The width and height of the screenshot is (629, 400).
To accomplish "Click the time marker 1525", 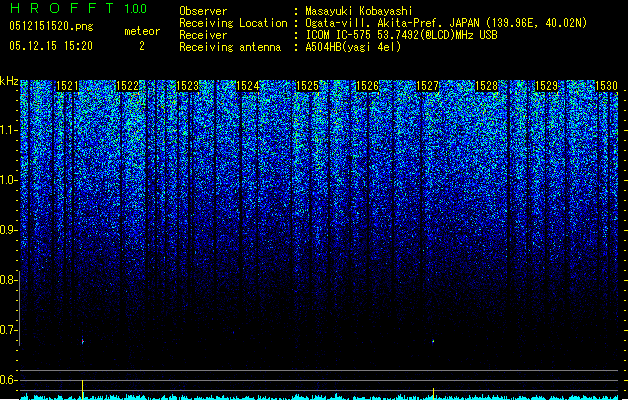I will click(x=307, y=86).
